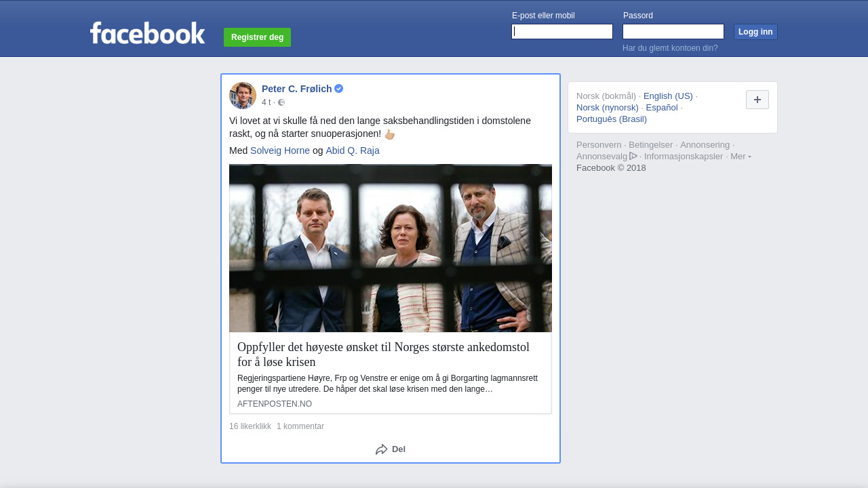868x488 pixels.
Task: Focus the E-post eller mobil field
Action: coord(562,32)
